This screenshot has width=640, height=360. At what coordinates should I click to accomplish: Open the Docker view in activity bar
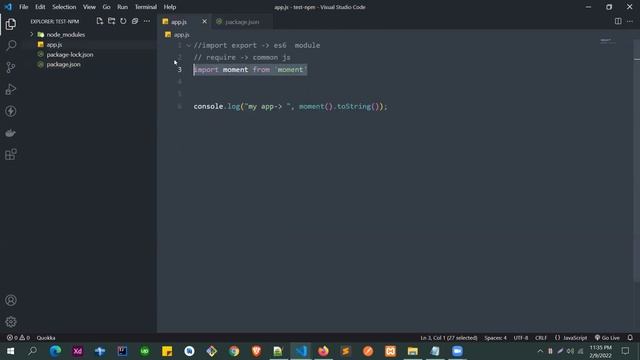click(11, 133)
